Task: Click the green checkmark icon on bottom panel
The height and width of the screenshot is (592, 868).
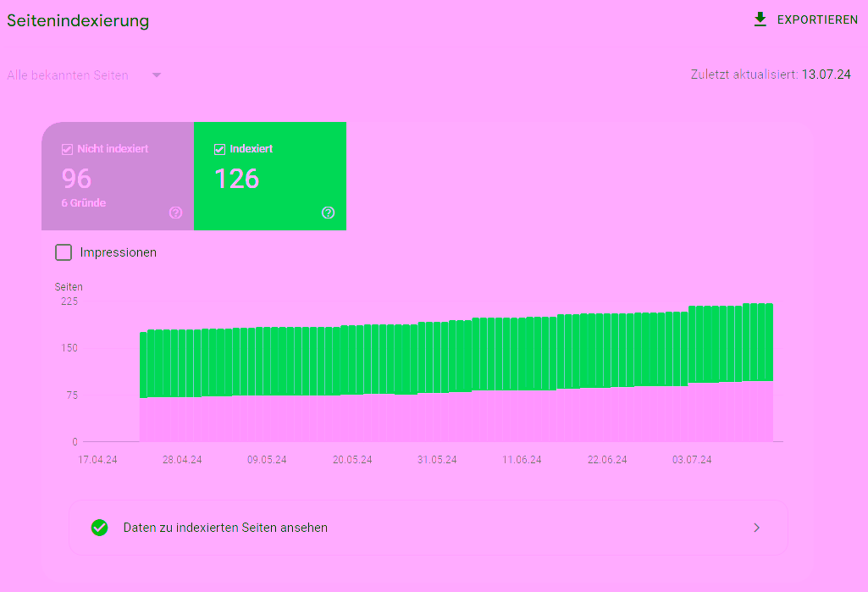Action: click(100, 527)
